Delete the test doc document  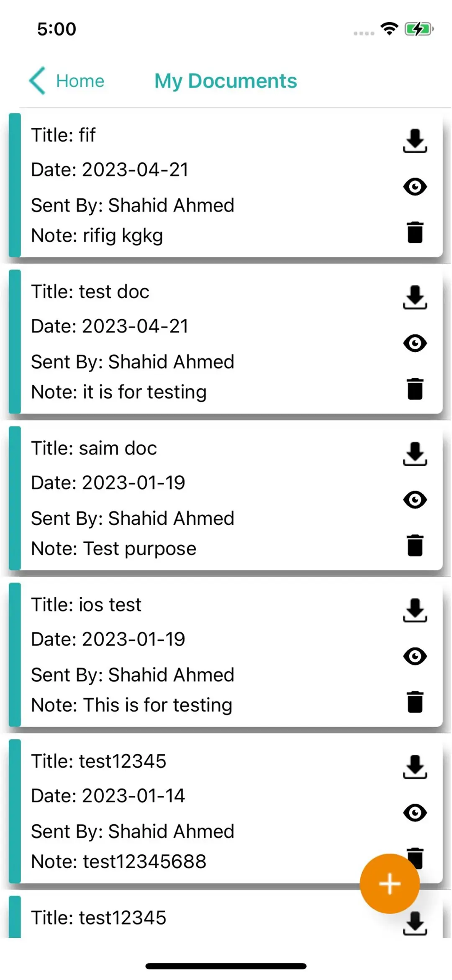[x=415, y=389]
